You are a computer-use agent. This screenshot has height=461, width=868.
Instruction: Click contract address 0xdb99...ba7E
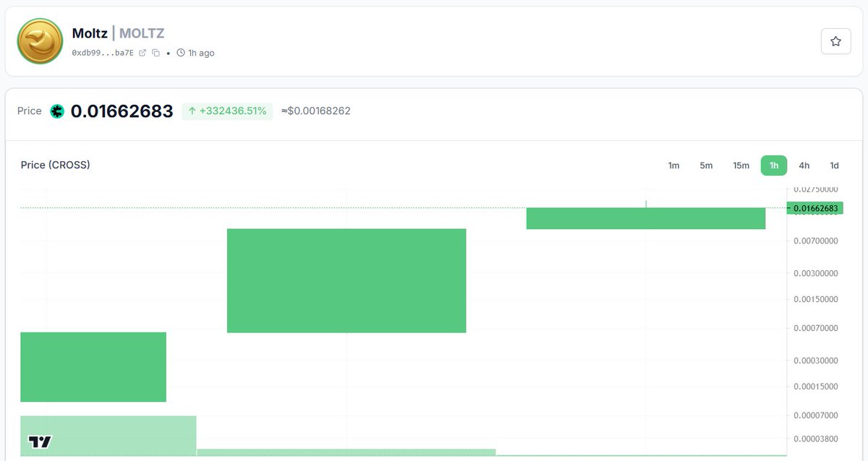point(103,53)
